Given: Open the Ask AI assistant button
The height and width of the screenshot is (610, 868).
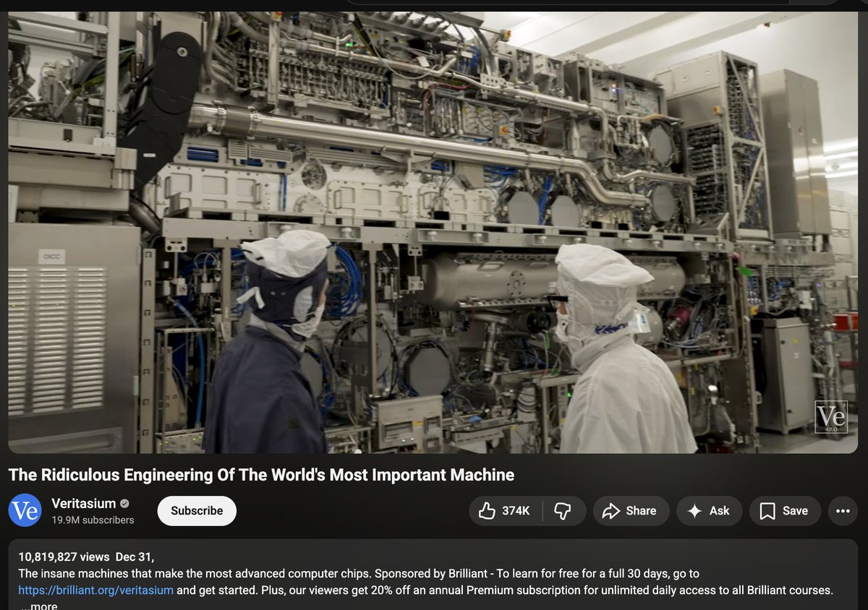Looking at the screenshot, I should coord(709,511).
